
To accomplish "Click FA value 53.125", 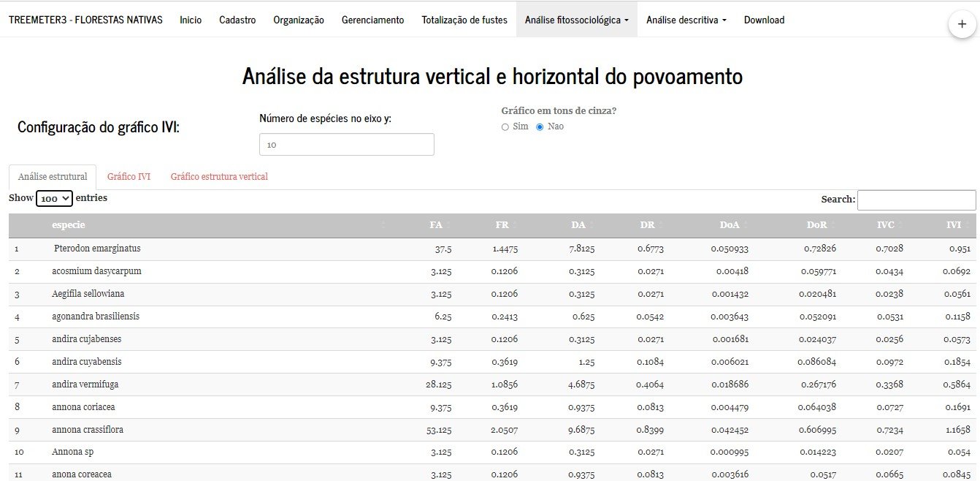I will point(439,430).
